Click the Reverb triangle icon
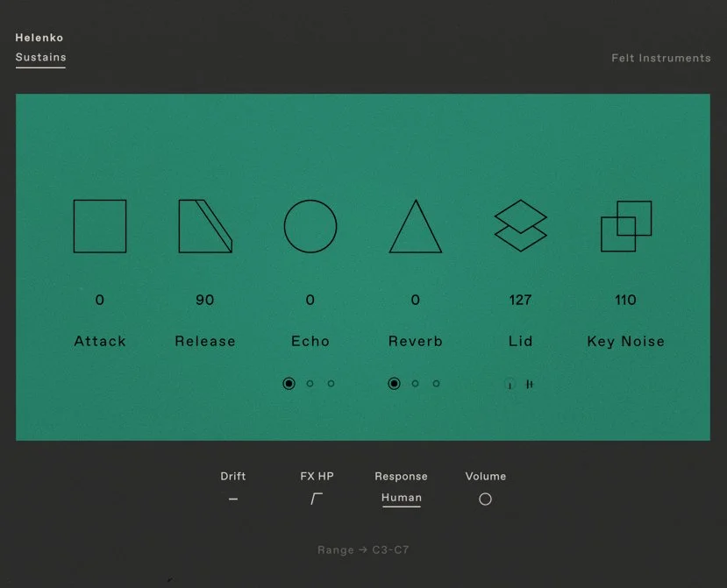Viewport: 727px width, 588px height. coord(416,226)
